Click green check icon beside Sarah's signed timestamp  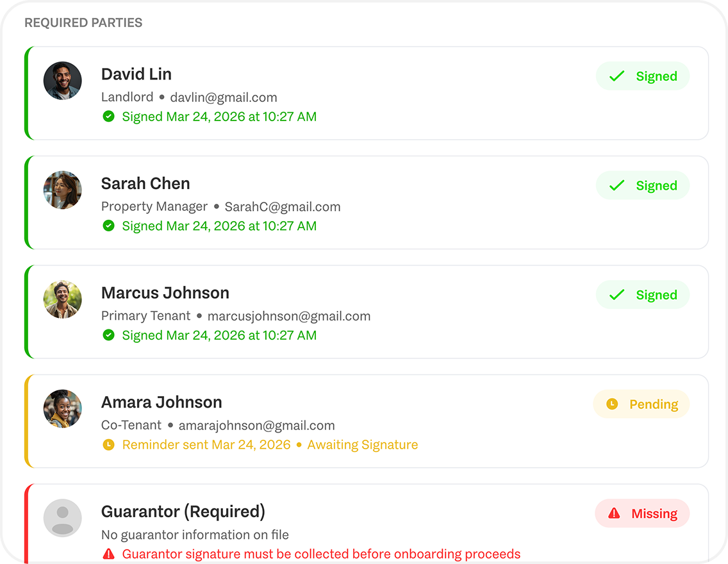[x=109, y=226]
